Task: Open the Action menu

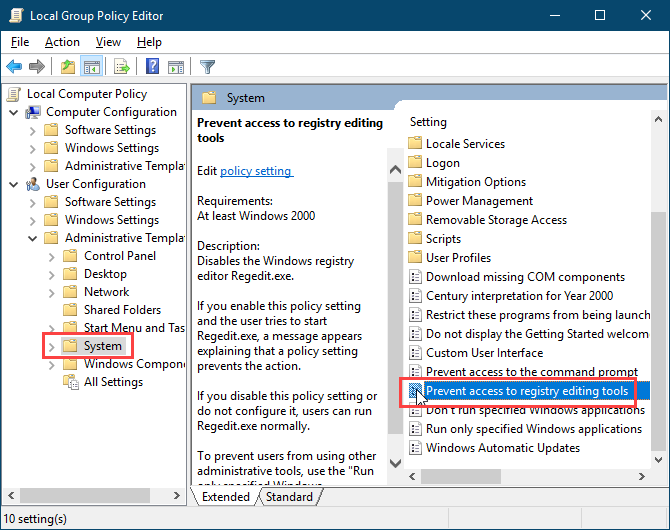Action: click(62, 42)
